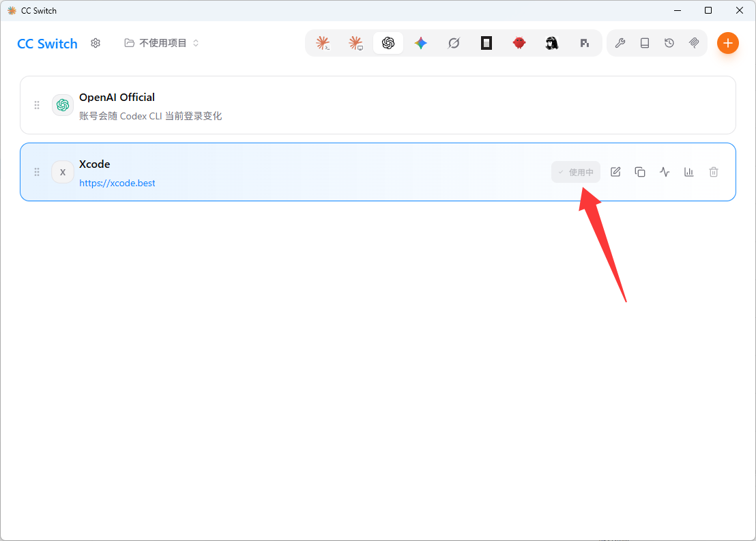This screenshot has height=541, width=756.
Task: Close the CC Switch window
Action: pyautogui.click(x=740, y=11)
